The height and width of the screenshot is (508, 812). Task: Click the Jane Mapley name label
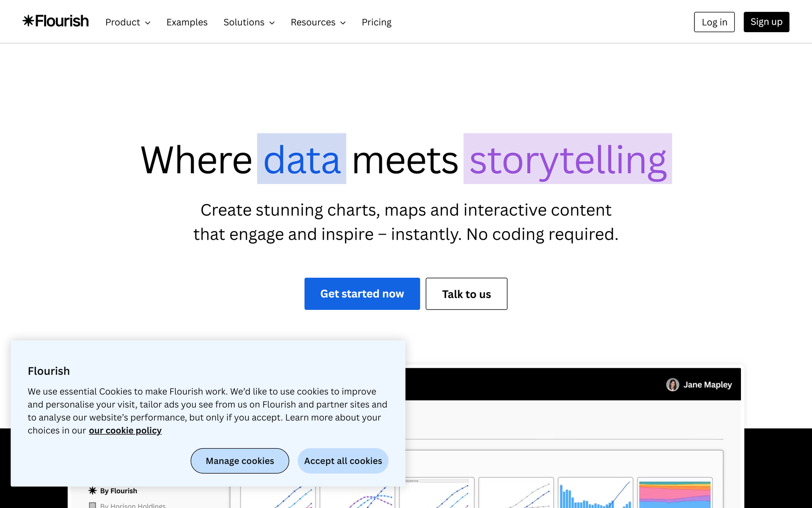[x=708, y=384]
